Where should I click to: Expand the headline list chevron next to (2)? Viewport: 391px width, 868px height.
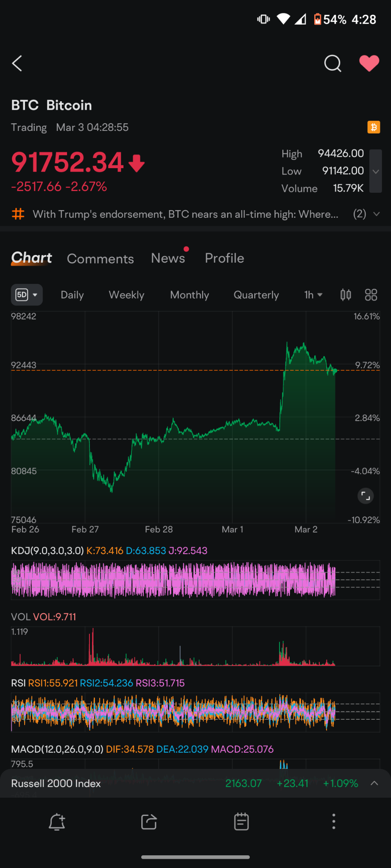point(376,214)
